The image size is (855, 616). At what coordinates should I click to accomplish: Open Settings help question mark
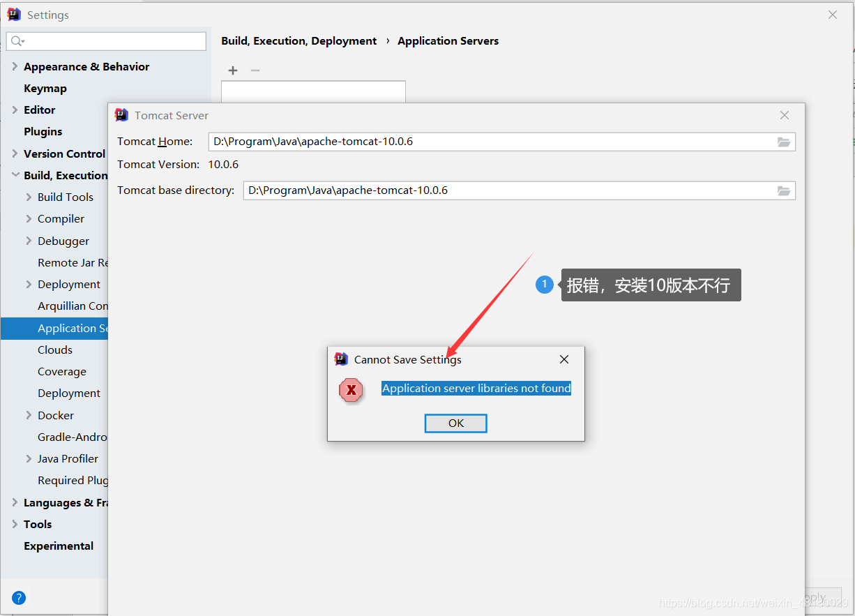pyautogui.click(x=19, y=597)
